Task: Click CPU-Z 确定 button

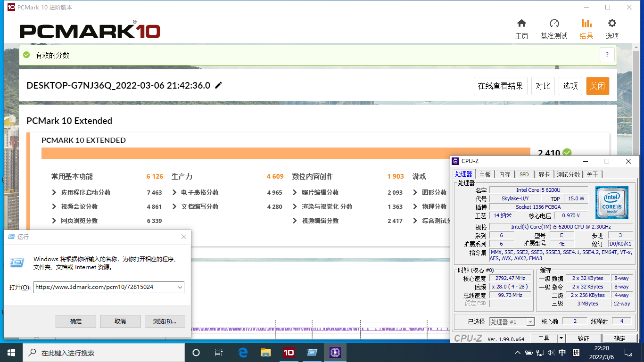Action: [x=619, y=338]
